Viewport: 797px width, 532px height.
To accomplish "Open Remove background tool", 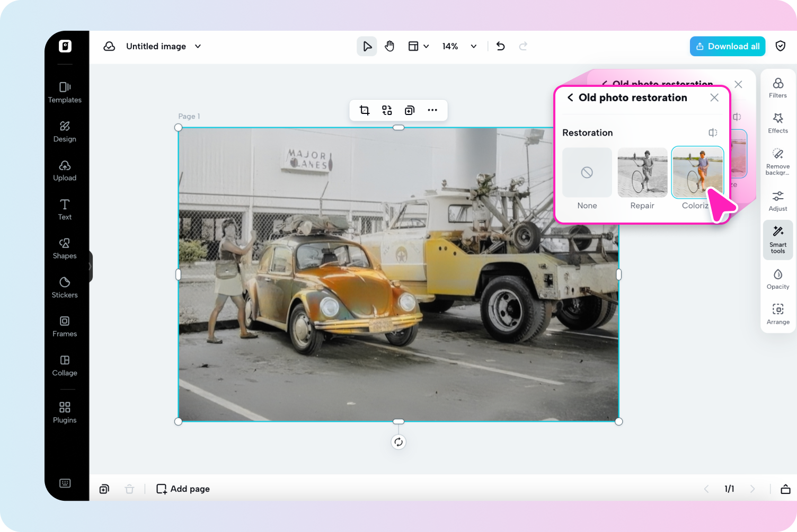I will tap(777, 161).
